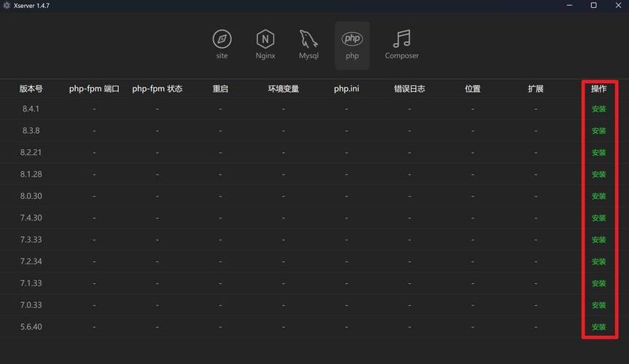
Task: Click the Xserver 1.4.7 window title
Action: pos(31,6)
